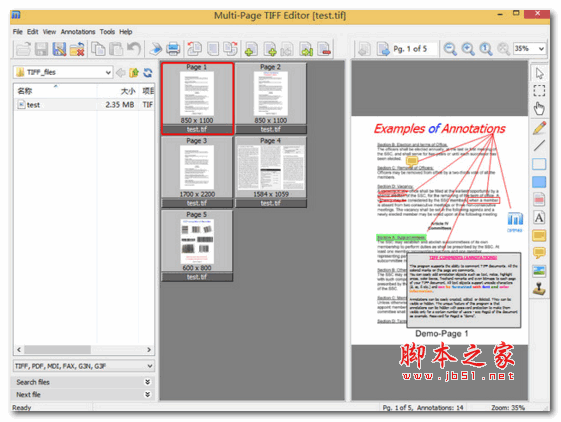Click the yellow note annotation on document
The height and width of the screenshot is (422, 561).
tap(412, 161)
